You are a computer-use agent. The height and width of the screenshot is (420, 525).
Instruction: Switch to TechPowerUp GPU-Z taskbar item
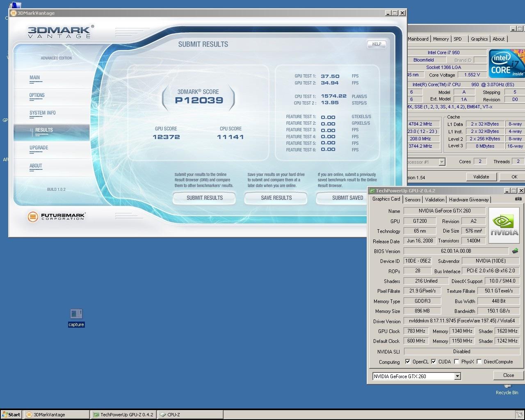coord(123,415)
